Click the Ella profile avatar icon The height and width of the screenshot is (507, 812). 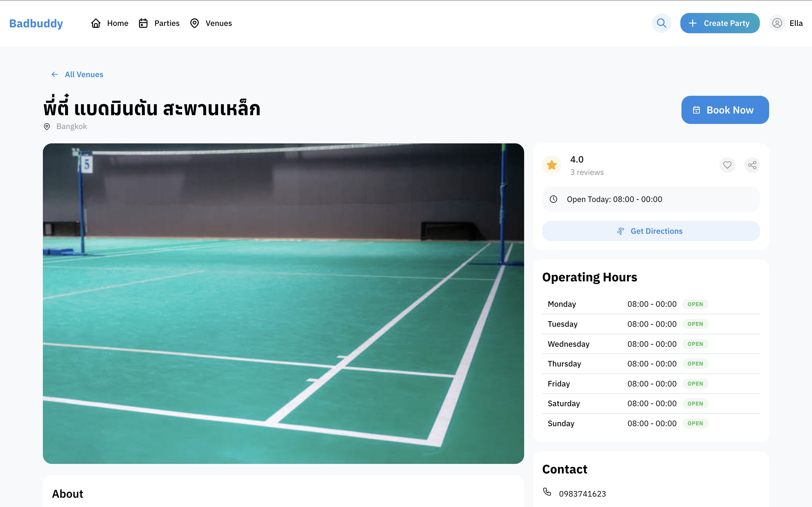[x=777, y=23]
